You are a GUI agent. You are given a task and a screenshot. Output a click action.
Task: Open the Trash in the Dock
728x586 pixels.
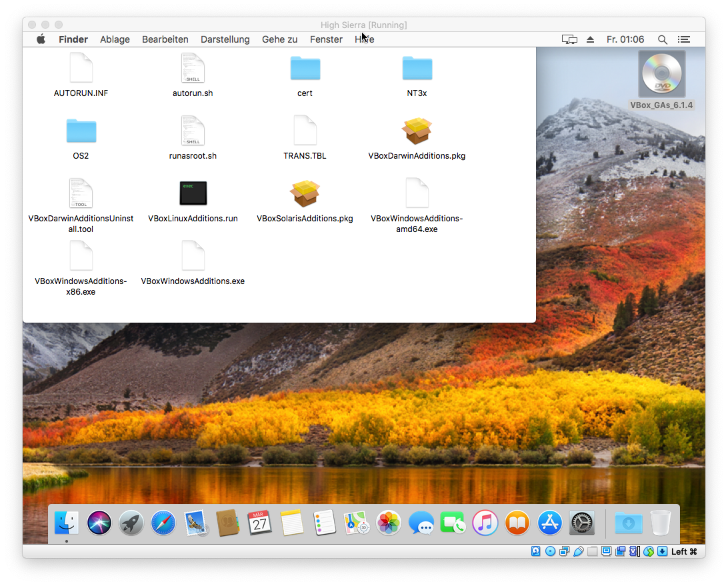[660, 523]
